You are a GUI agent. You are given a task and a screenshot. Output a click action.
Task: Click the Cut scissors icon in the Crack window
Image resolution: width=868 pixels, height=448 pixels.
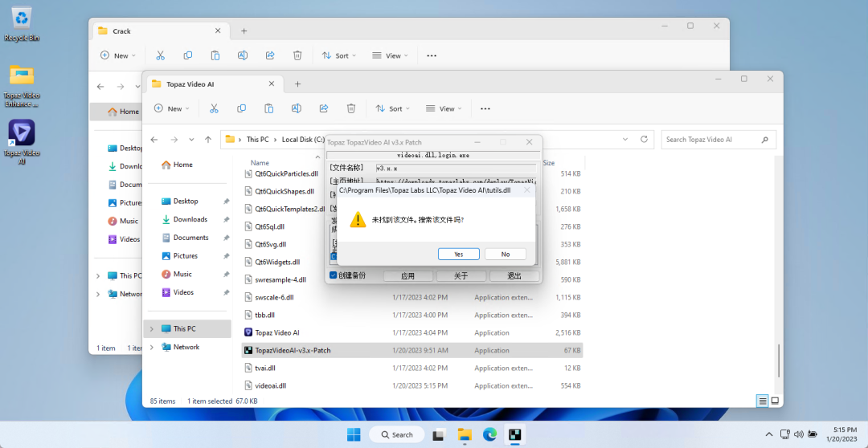(160, 55)
